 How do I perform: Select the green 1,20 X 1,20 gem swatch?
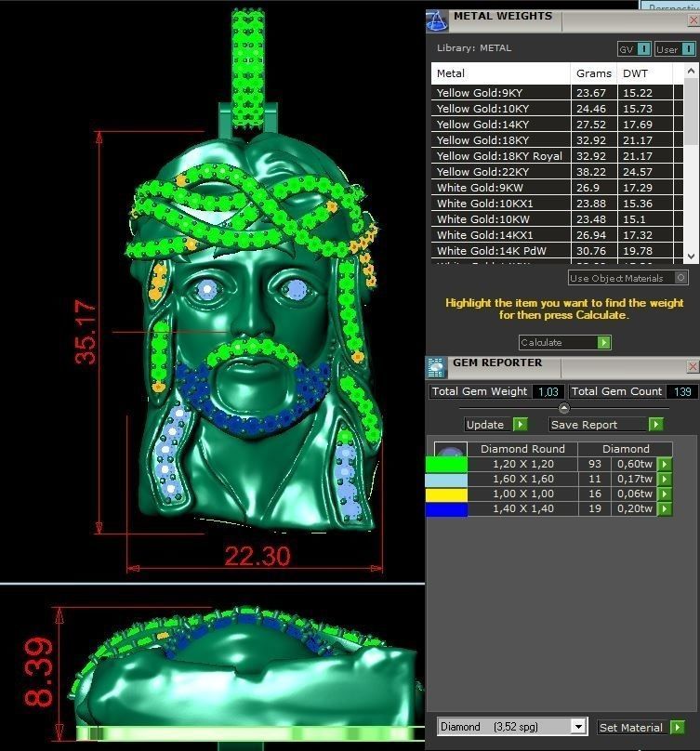446,465
